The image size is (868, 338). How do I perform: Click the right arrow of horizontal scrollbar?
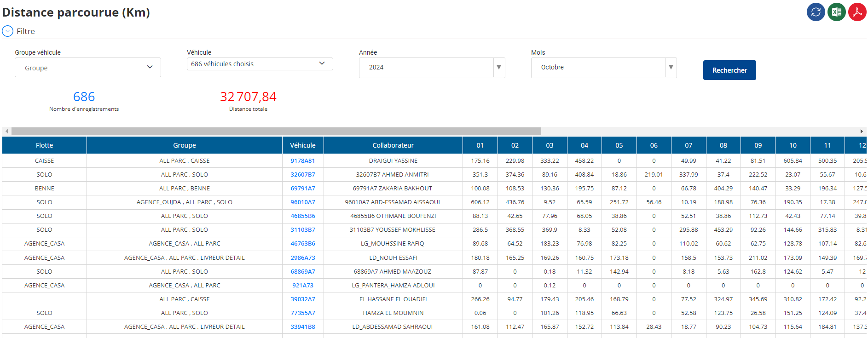(862, 132)
